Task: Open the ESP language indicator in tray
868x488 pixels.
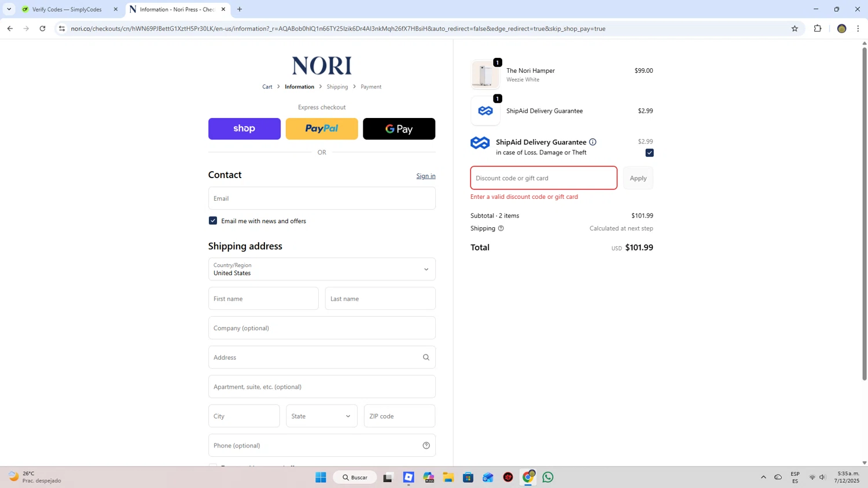Action: [x=795, y=478]
